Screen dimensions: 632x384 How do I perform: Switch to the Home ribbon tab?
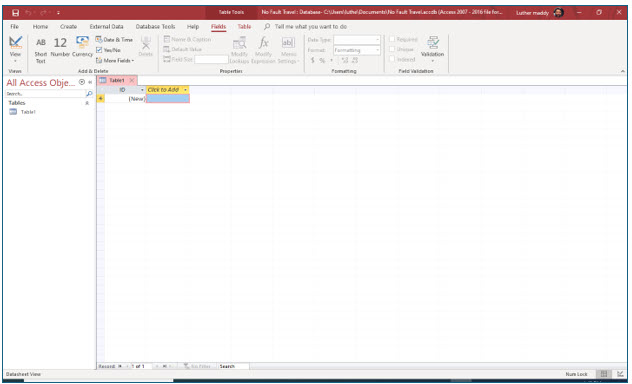(40, 27)
